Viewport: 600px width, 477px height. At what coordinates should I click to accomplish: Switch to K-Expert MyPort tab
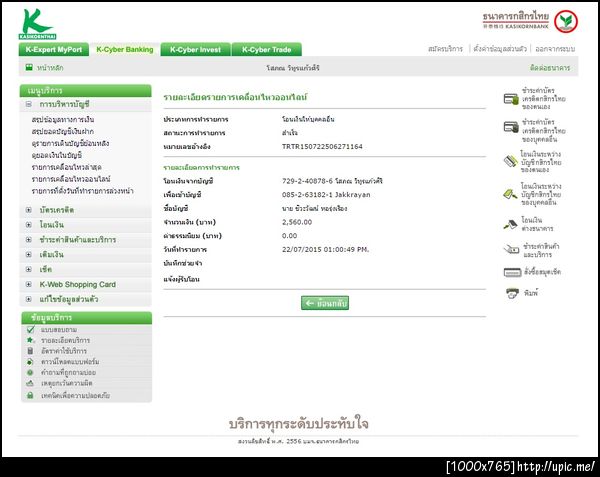click(x=54, y=49)
